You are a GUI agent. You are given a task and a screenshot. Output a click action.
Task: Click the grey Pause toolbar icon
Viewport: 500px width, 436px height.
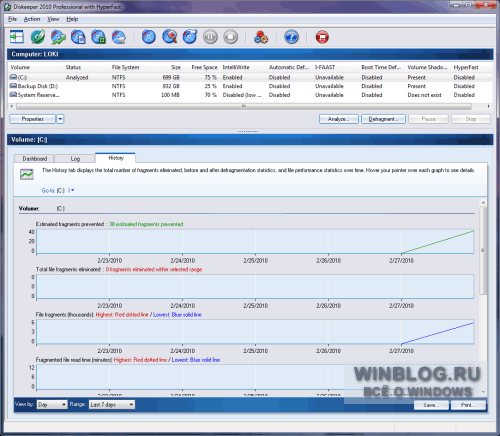pyautogui.click(x=210, y=37)
